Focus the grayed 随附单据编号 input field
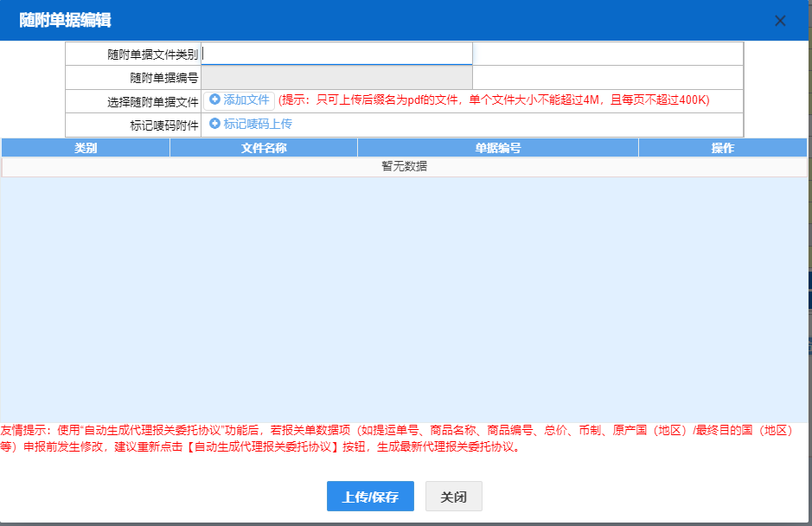The image size is (812, 526). pyautogui.click(x=337, y=78)
